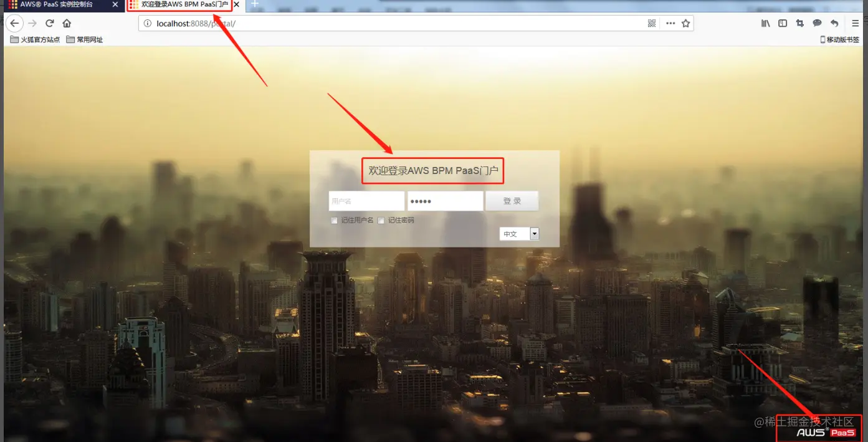Viewport: 868px width, 442px height.
Task: Open the chat bubble toolbar icon
Action: click(817, 23)
